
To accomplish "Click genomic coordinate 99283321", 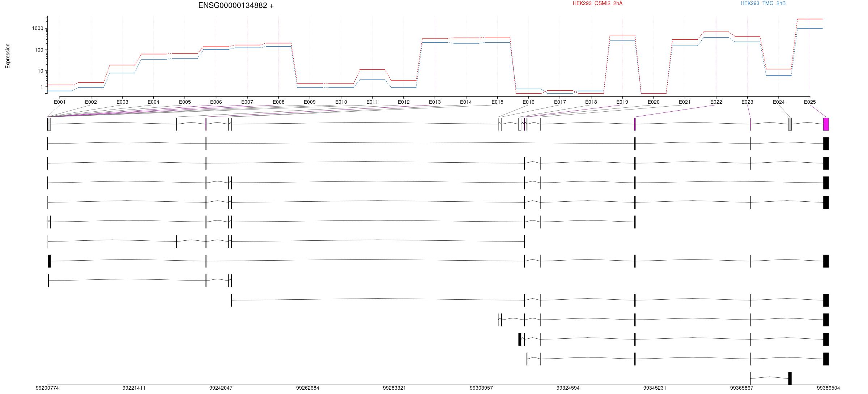I will tap(395, 388).
